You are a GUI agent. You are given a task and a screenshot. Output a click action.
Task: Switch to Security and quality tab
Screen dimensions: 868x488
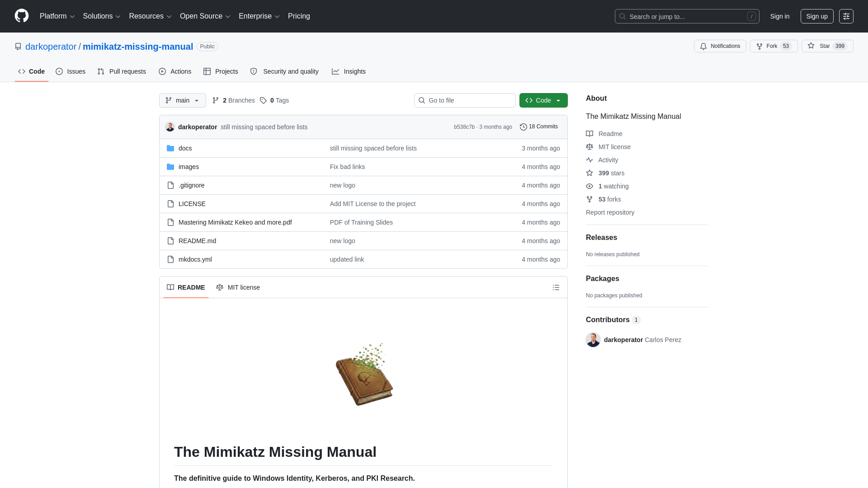coord(284,71)
